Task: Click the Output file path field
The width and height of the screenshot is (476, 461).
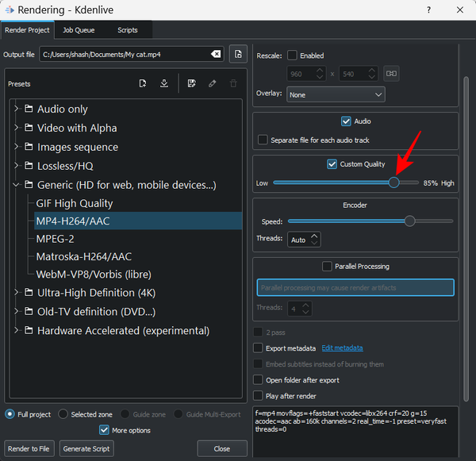Action: tap(132, 55)
